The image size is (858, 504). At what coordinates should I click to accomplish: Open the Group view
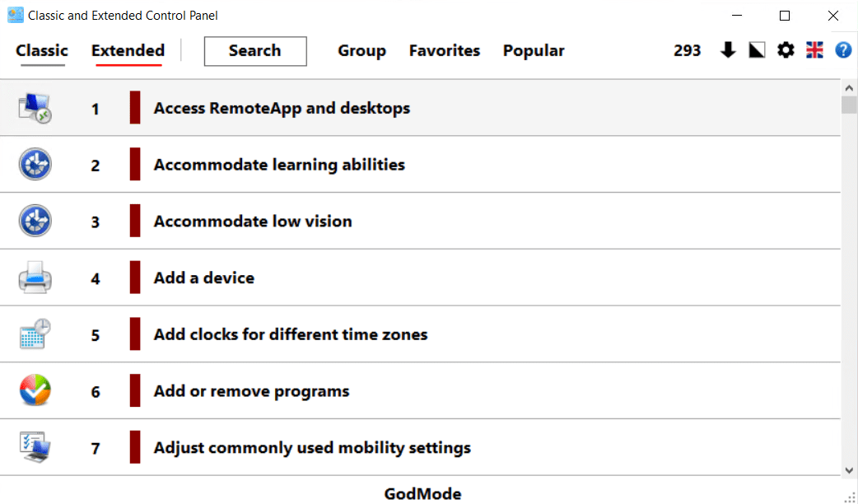click(361, 50)
